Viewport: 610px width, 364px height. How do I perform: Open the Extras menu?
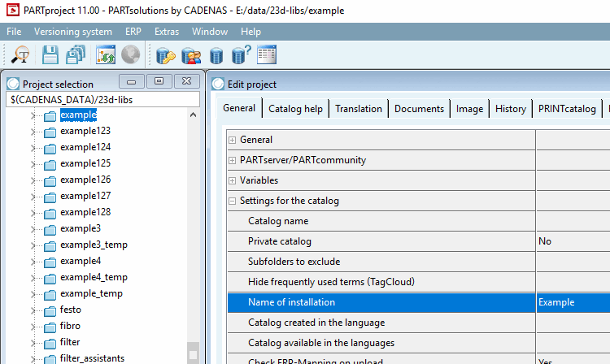click(167, 32)
